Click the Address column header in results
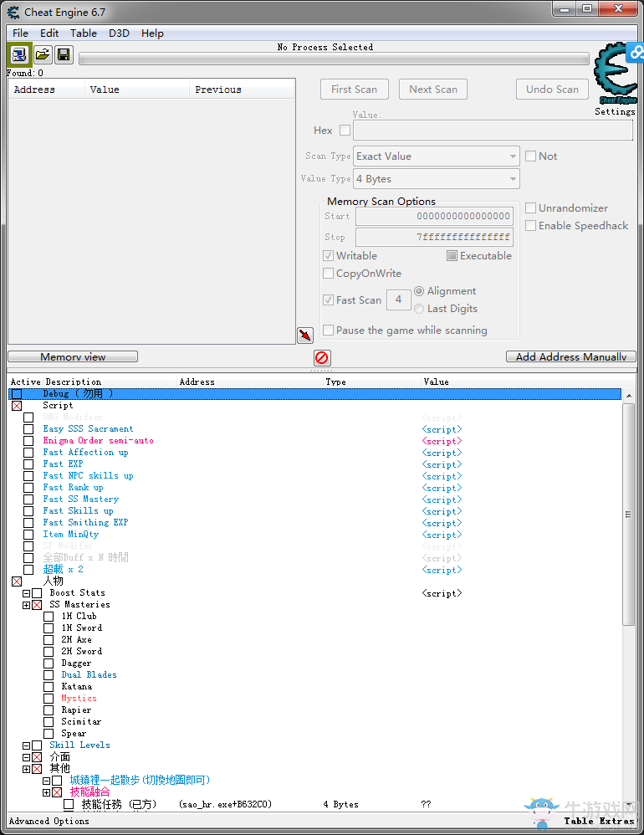Viewport: 644px width, 835px height. pos(46,90)
